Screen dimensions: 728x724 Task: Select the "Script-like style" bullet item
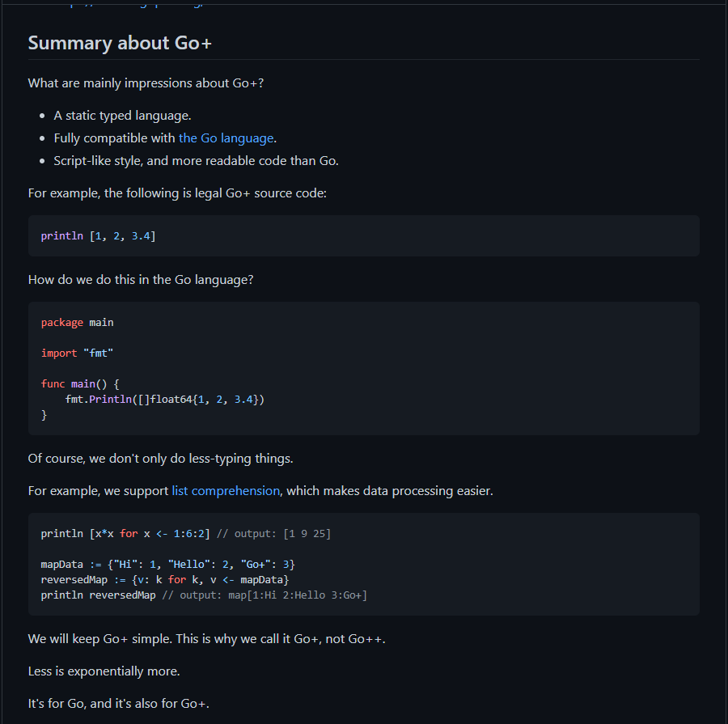pos(196,161)
